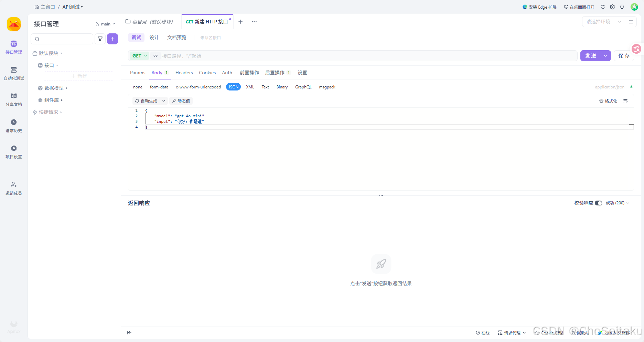Open the 请选择环境 environment dropdown
Viewport: 644px width, 342px height.
click(604, 22)
